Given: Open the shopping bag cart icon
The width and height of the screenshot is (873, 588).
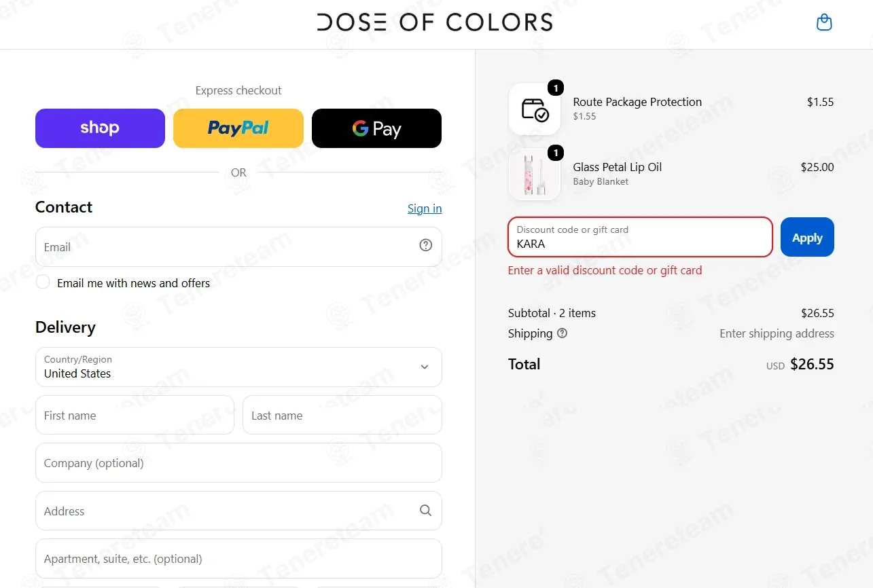Looking at the screenshot, I should (824, 22).
